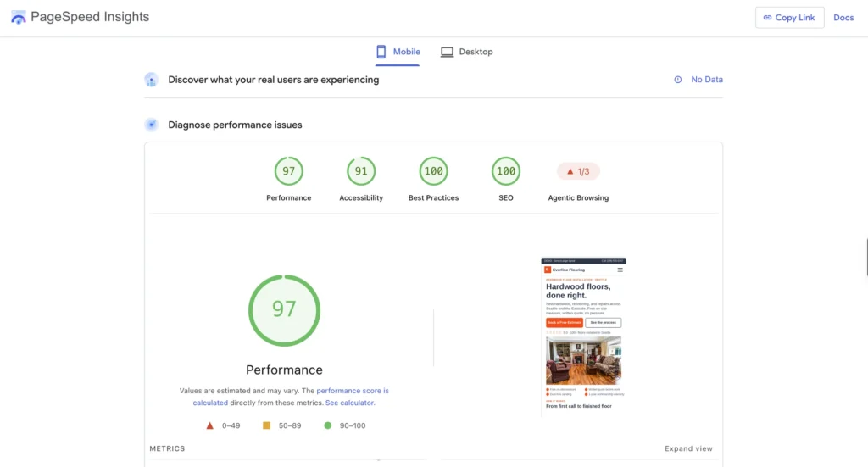Click the large Performance gauge showing 97
Screen dimensions: 868x467
pos(284,310)
